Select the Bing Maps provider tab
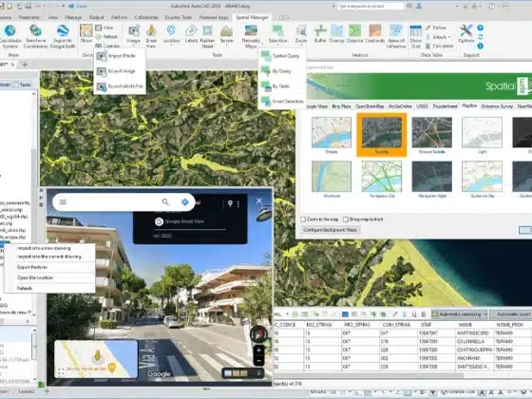Image resolution: width=532 pixels, height=399 pixels. tap(341, 106)
